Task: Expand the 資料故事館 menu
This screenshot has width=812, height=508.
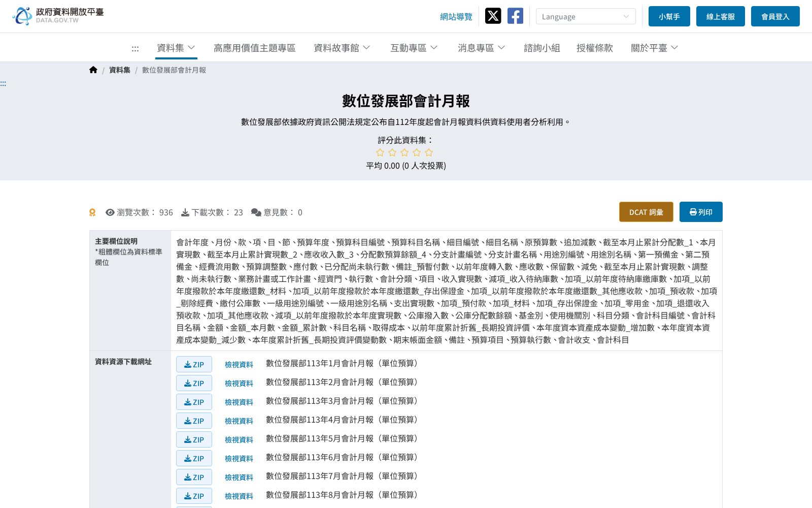Action: 342,48
